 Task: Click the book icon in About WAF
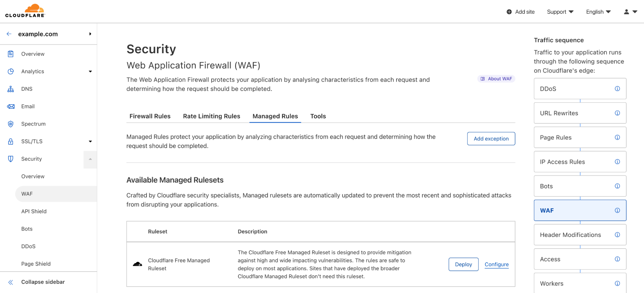point(483,79)
